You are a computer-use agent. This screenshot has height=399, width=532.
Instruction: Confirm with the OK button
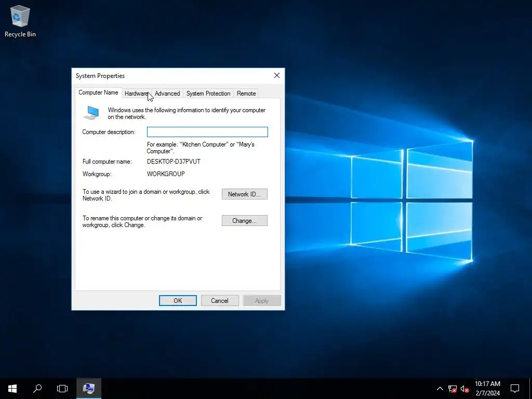178,301
